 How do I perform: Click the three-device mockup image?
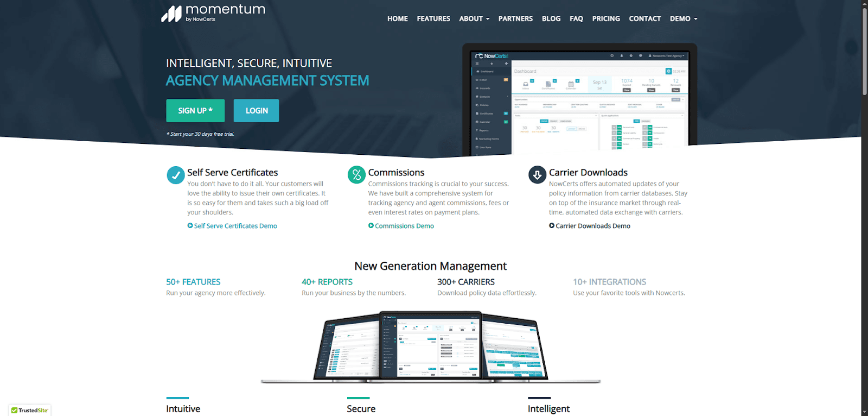pyautogui.click(x=431, y=346)
